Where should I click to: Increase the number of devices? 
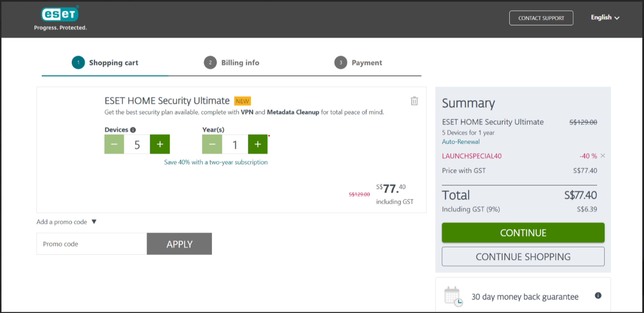click(x=160, y=144)
